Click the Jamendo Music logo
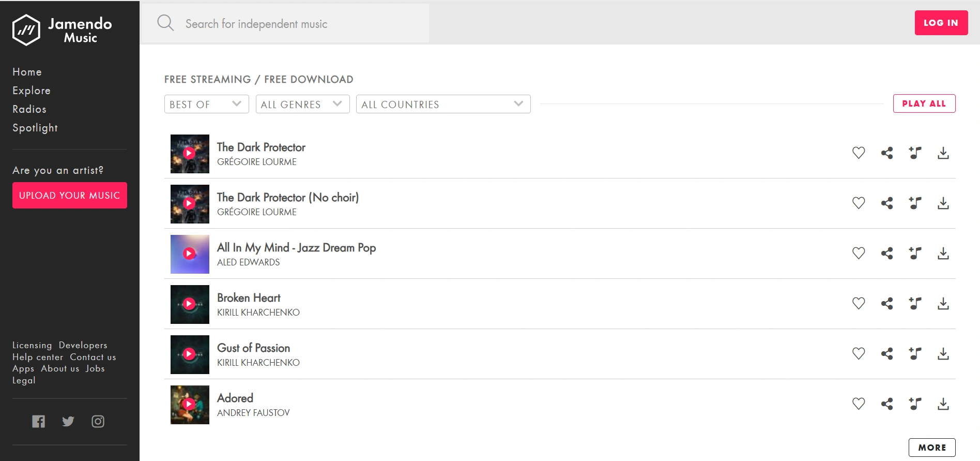 click(62, 30)
